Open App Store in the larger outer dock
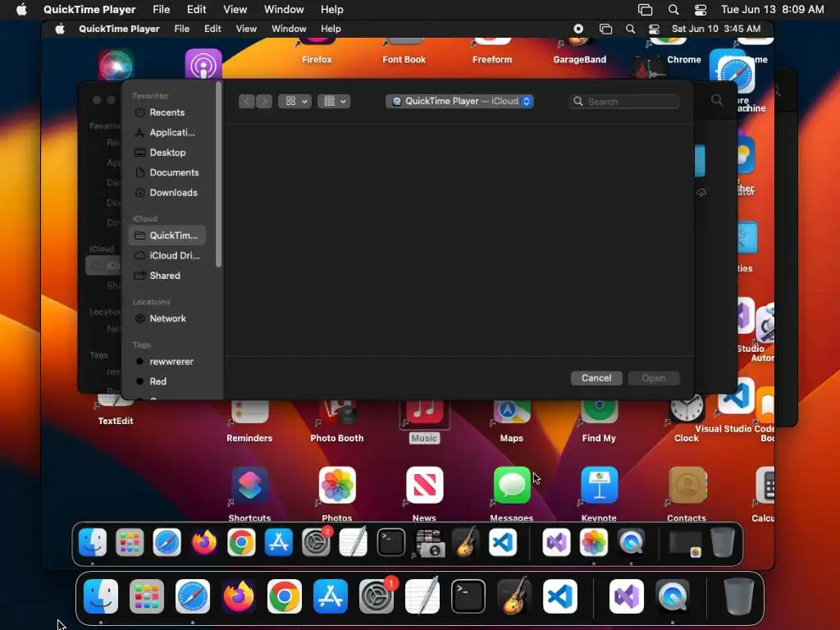Screen dimensions: 840x630 coord(331,596)
